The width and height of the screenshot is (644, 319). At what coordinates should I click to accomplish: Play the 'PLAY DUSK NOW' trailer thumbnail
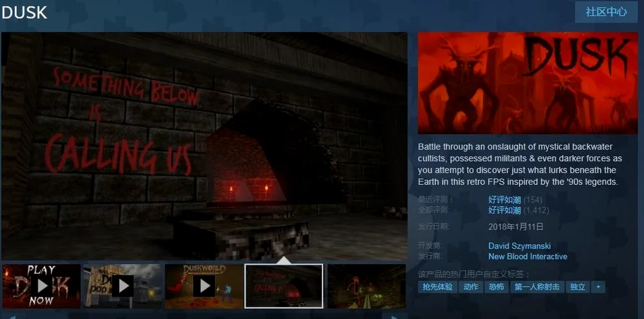tap(41, 286)
